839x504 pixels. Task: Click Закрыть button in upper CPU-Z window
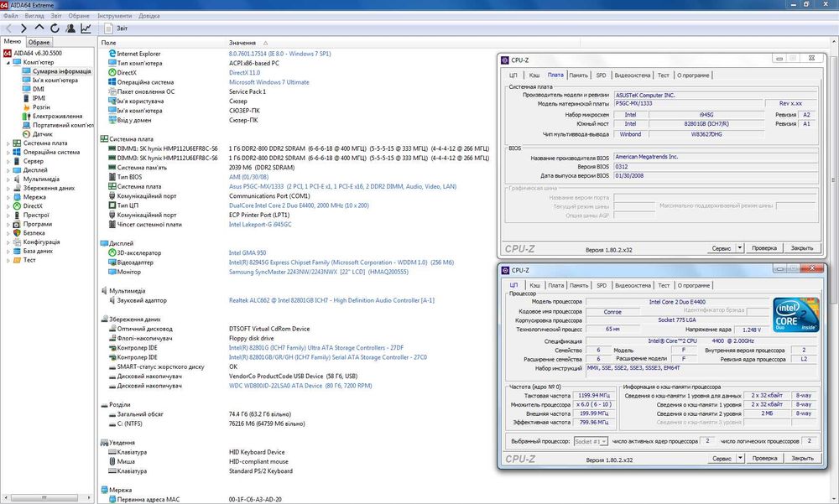coord(802,248)
